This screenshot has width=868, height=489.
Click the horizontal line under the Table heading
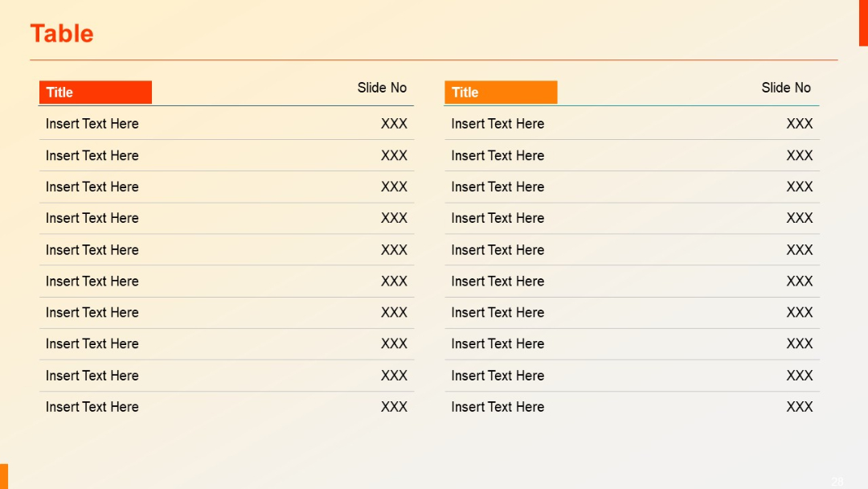(x=433, y=60)
